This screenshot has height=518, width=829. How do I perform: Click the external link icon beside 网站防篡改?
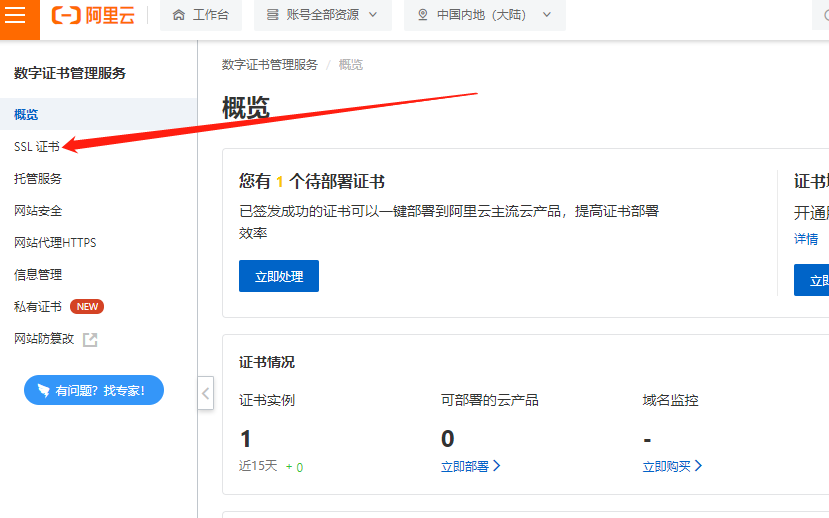coord(90,339)
